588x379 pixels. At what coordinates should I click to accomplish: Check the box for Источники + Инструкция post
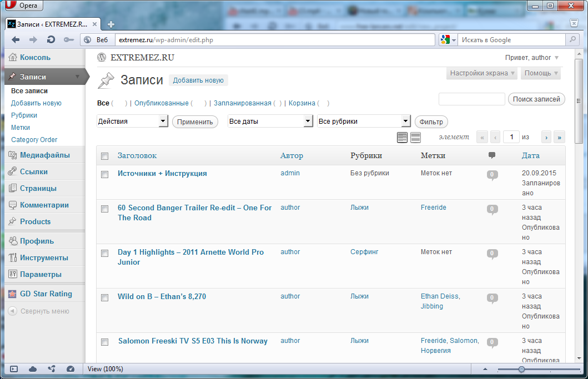coord(104,174)
